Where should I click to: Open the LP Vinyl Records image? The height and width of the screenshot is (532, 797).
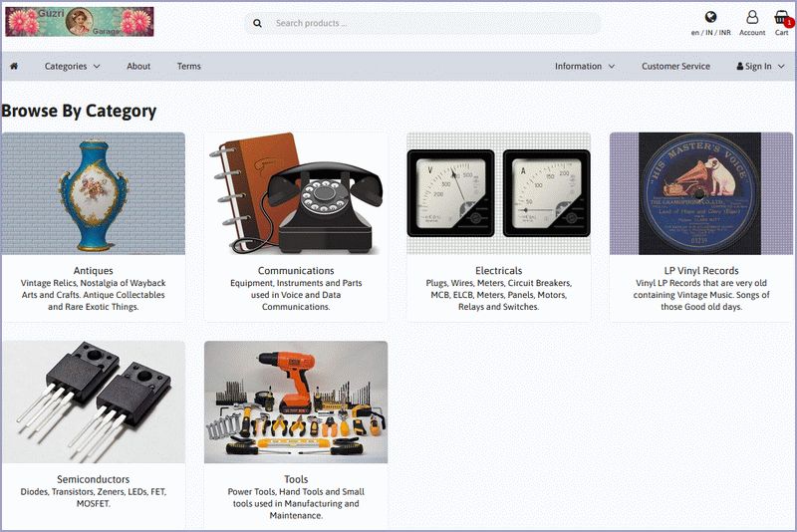701,193
